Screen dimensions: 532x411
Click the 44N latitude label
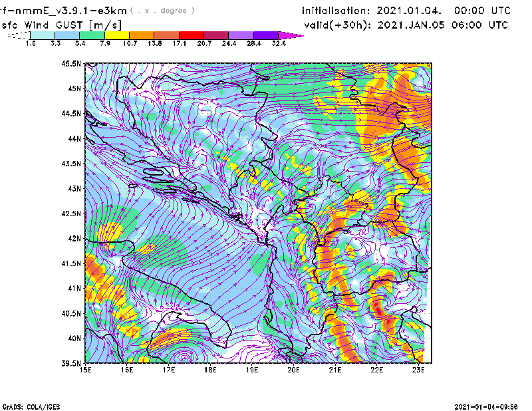[x=74, y=138]
